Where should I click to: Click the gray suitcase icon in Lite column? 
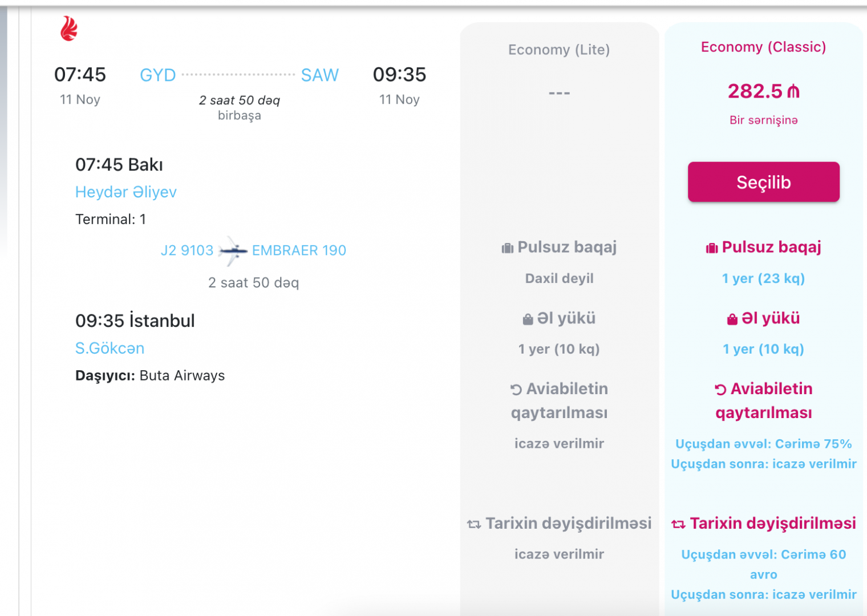tap(507, 248)
